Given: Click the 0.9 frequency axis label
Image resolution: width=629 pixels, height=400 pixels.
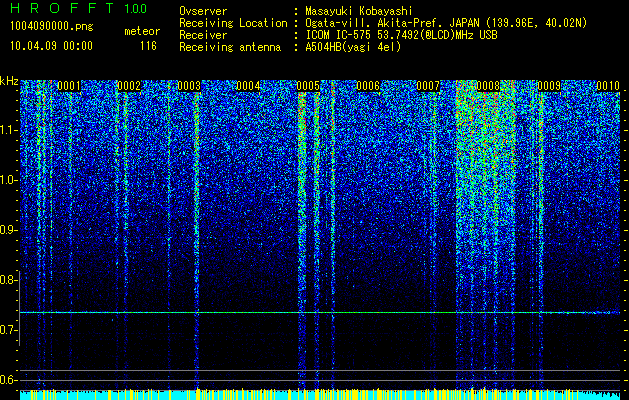Looking at the screenshot, I should (x=9, y=230).
